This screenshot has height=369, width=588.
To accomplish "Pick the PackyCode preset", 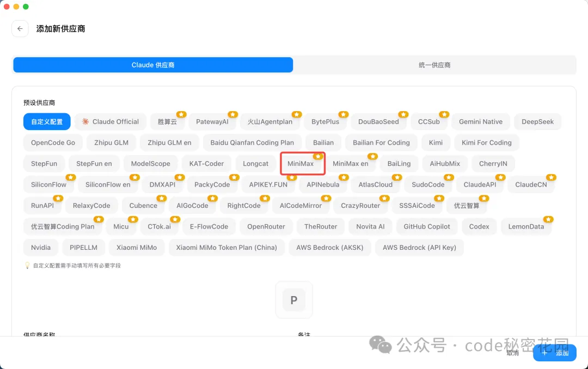I will tap(212, 184).
